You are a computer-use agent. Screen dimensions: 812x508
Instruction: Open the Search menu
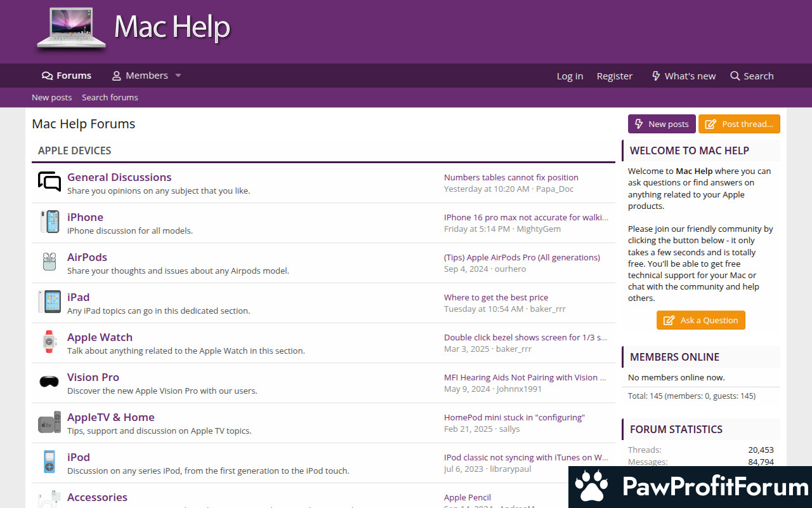click(x=752, y=76)
